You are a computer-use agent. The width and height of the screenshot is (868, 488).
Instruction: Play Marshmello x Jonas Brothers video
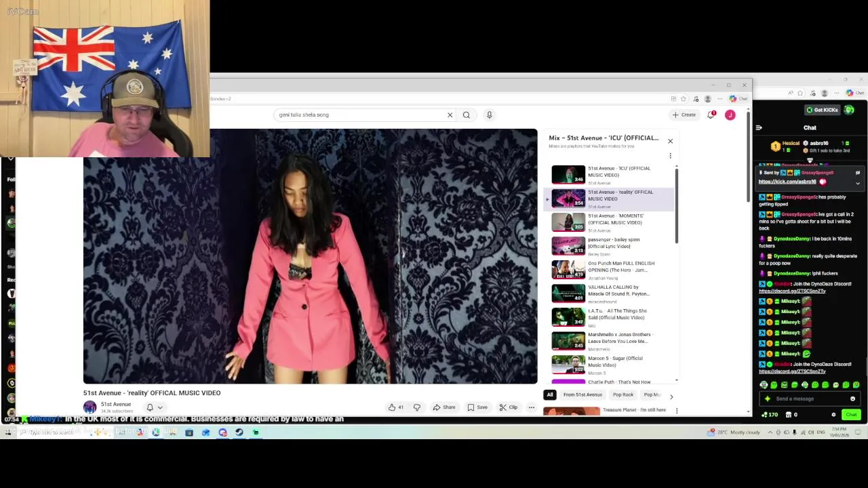pyautogui.click(x=610, y=341)
